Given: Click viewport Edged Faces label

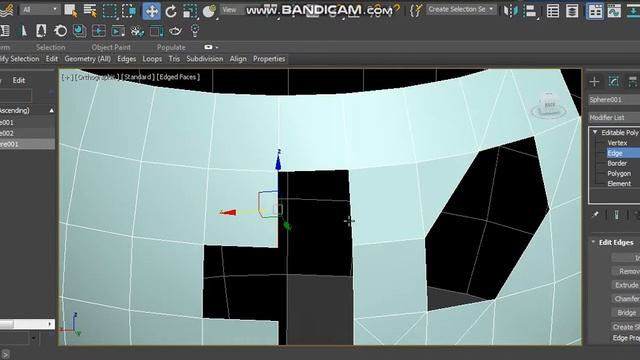Looking at the screenshot, I should 178,77.
